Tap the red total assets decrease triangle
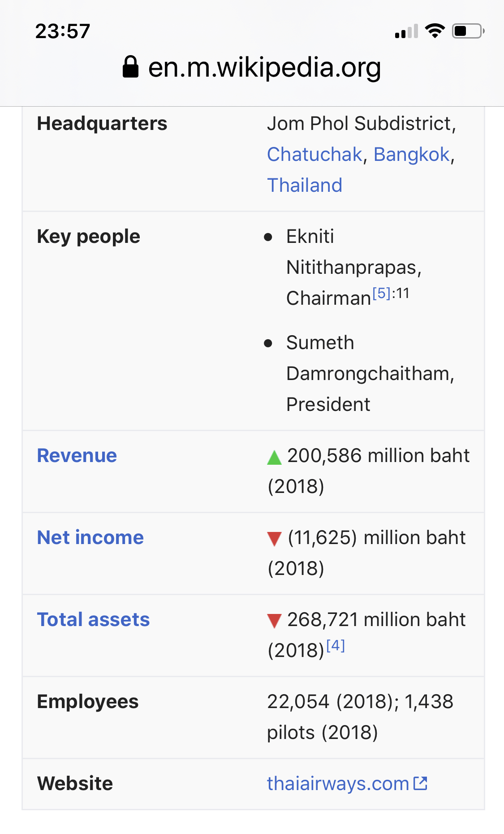Viewport: 504px width, 834px height. [274, 621]
